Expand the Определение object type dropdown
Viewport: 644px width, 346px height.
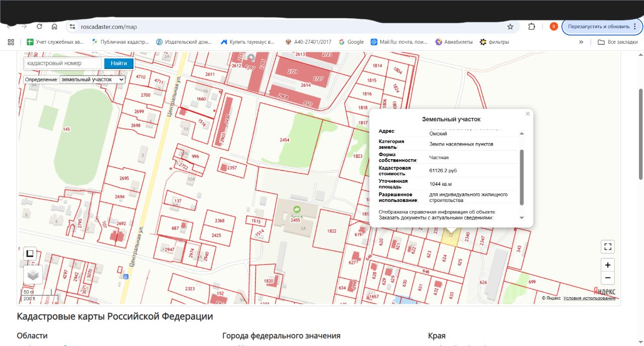pyautogui.click(x=92, y=80)
